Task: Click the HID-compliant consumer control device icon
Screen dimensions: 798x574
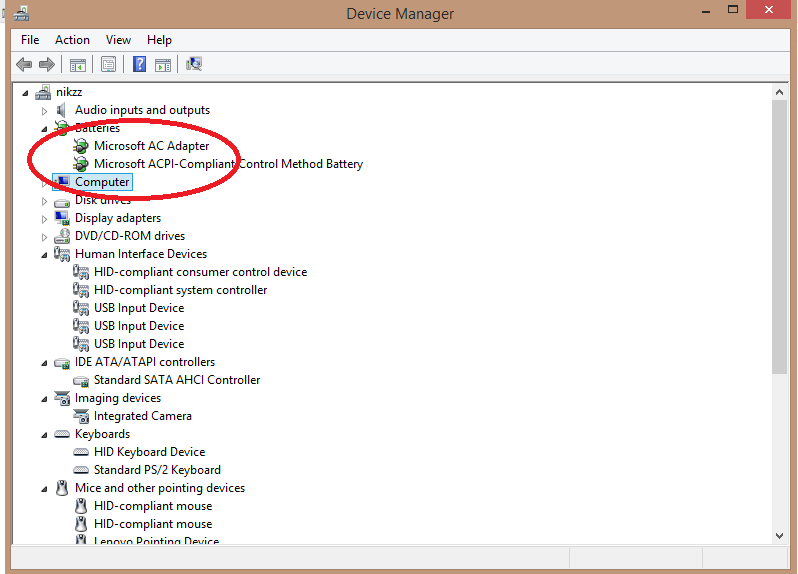Action: point(81,272)
